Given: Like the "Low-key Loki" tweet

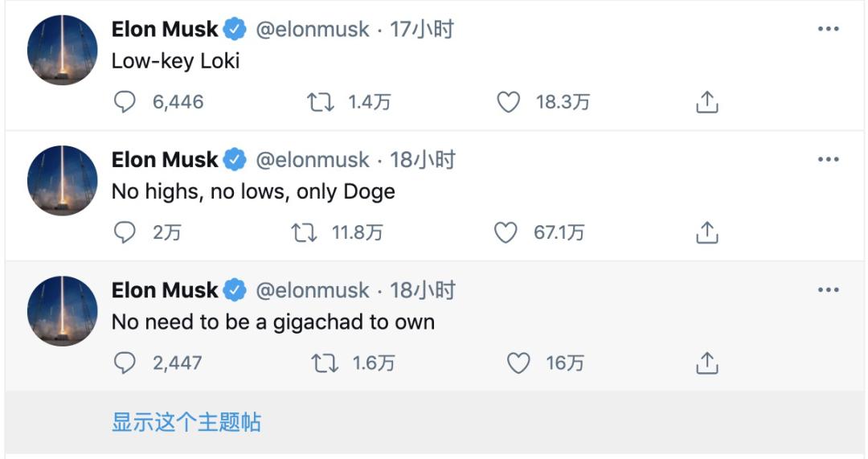Looking at the screenshot, I should [x=508, y=102].
